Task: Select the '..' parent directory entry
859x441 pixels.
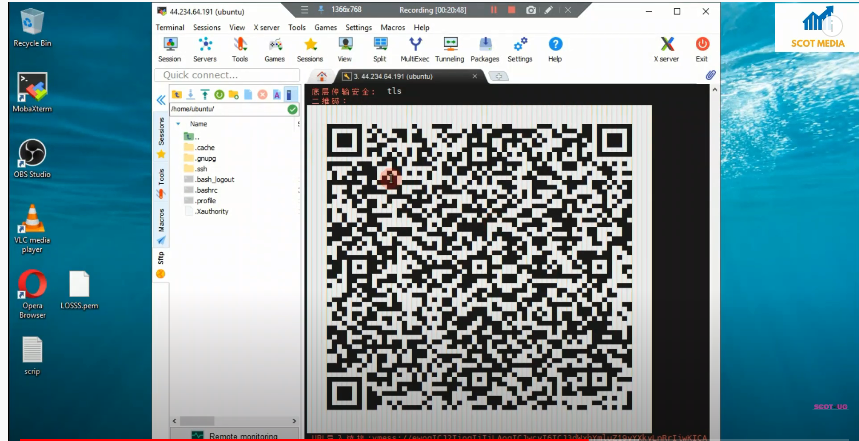Action: pos(192,136)
